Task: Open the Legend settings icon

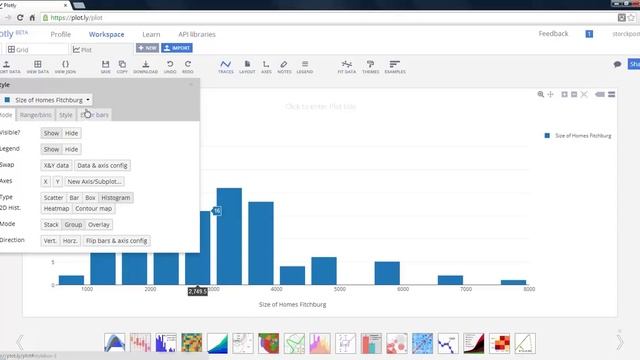Action: coord(304,67)
